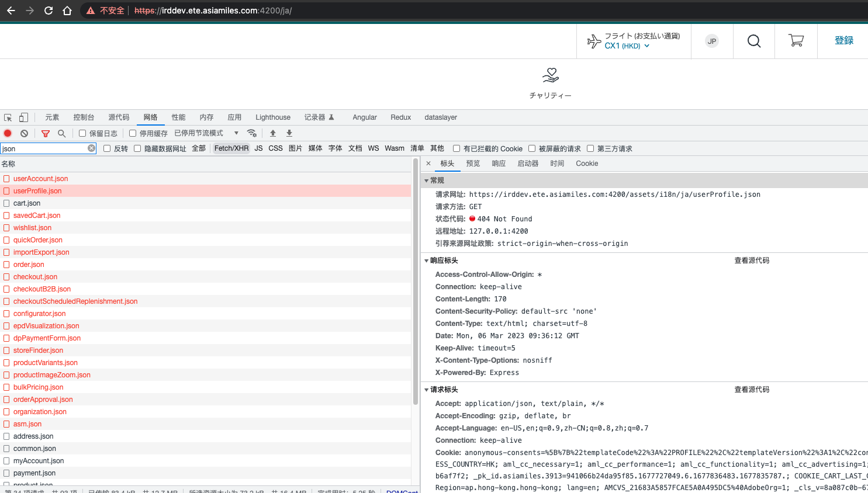Switch to the 控制台 console tab

[84, 117]
